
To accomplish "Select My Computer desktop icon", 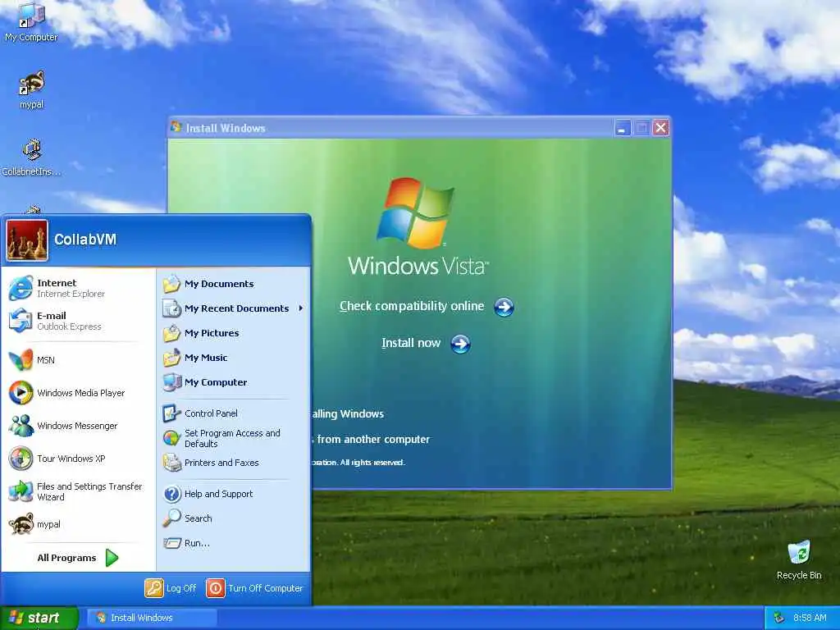I will click(31, 22).
